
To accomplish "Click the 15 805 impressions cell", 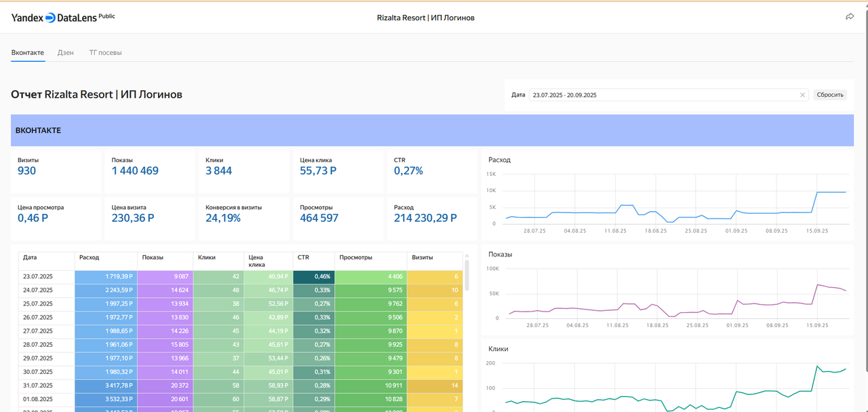I will 165,345.
